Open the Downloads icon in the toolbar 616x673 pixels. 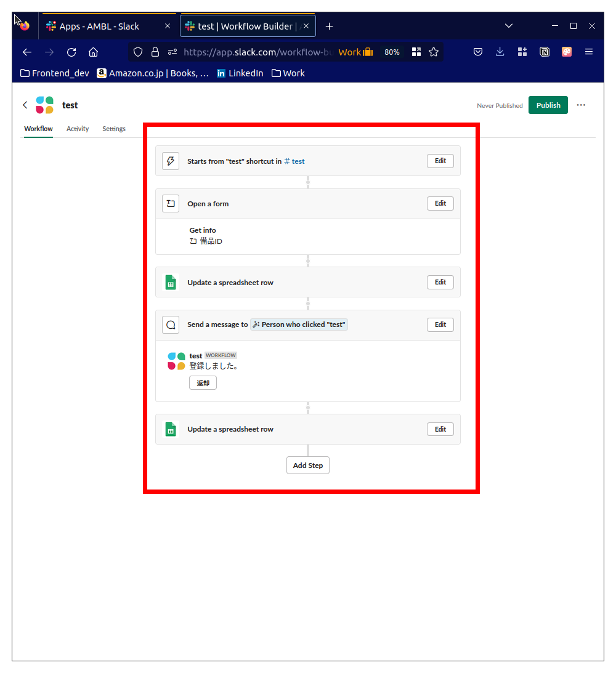(500, 52)
